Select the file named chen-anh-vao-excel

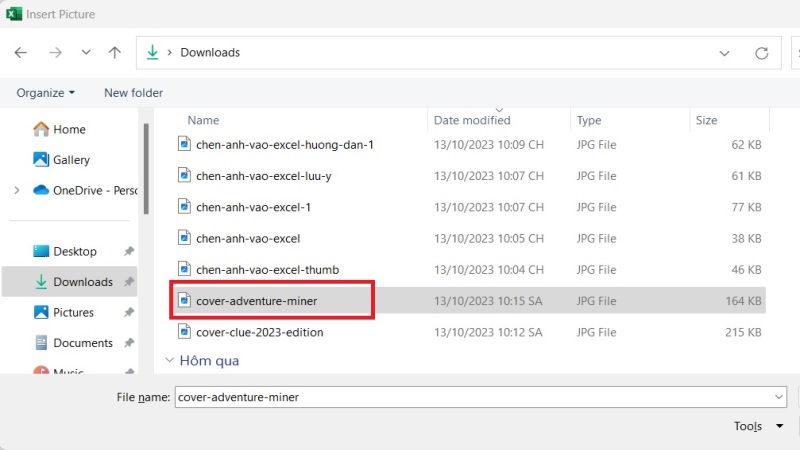pos(248,239)
